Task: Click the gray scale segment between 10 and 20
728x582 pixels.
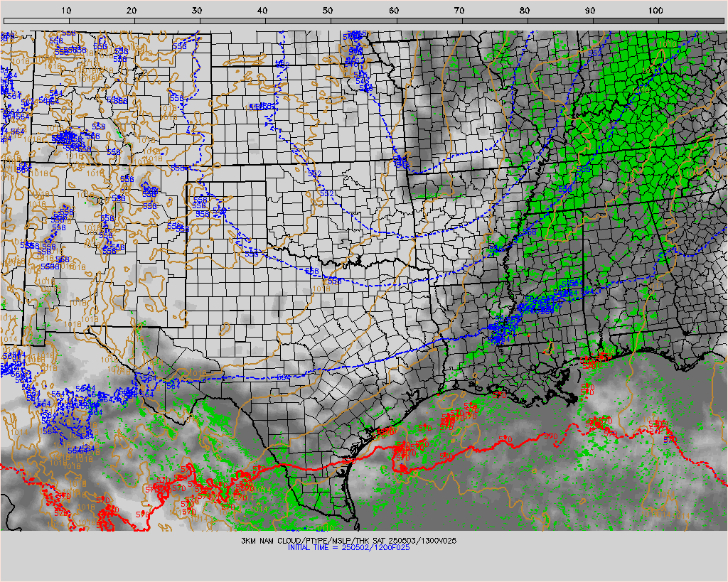Action: point(102,21)
